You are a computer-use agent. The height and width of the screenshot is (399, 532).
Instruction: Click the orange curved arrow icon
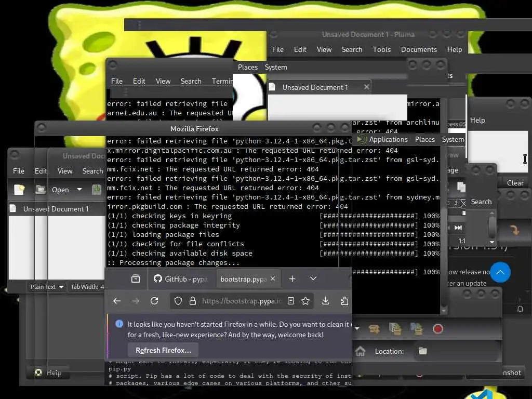[x=515, y=230]
